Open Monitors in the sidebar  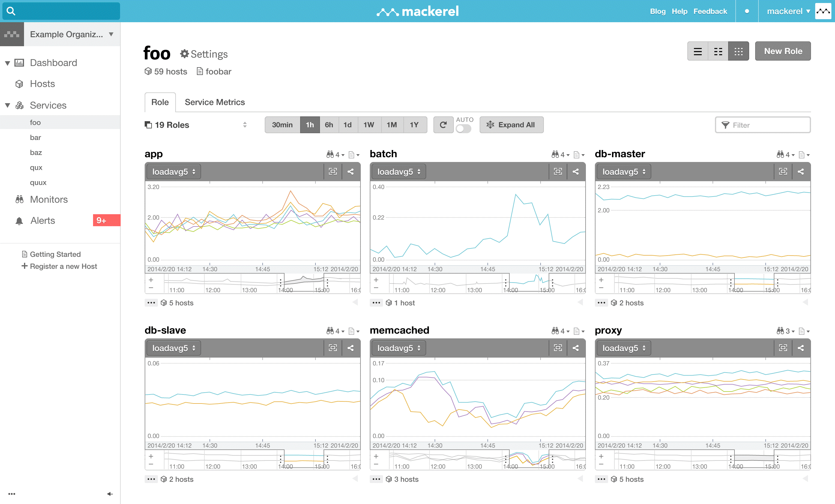49,199
